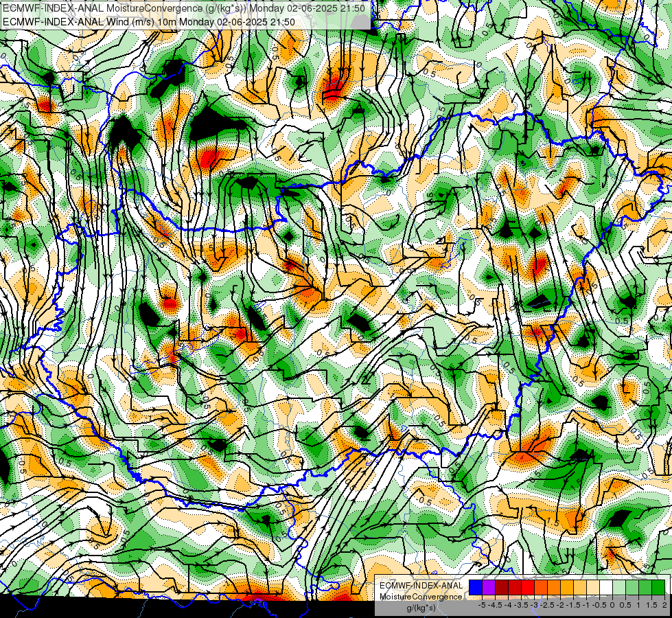This screenshot has width=672, height=618.
Task: Pick the dark maroon swatch between -4.5 and -4
Action: tap(502, 588)
